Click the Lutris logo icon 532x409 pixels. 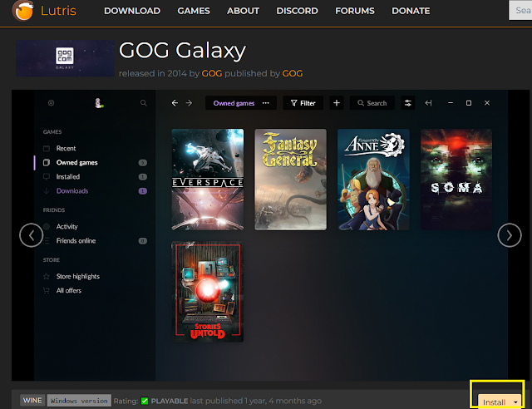[x=23, y=10]
